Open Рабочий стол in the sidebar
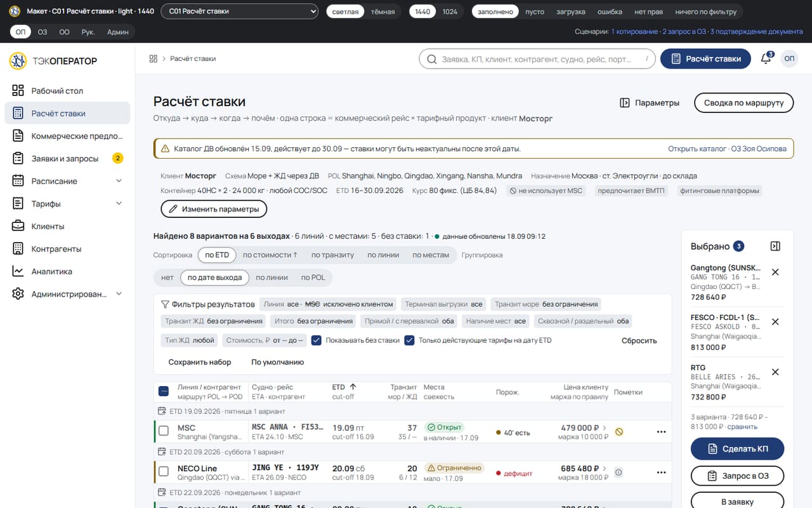Viewport: 812px width, 508px height. 67,91
